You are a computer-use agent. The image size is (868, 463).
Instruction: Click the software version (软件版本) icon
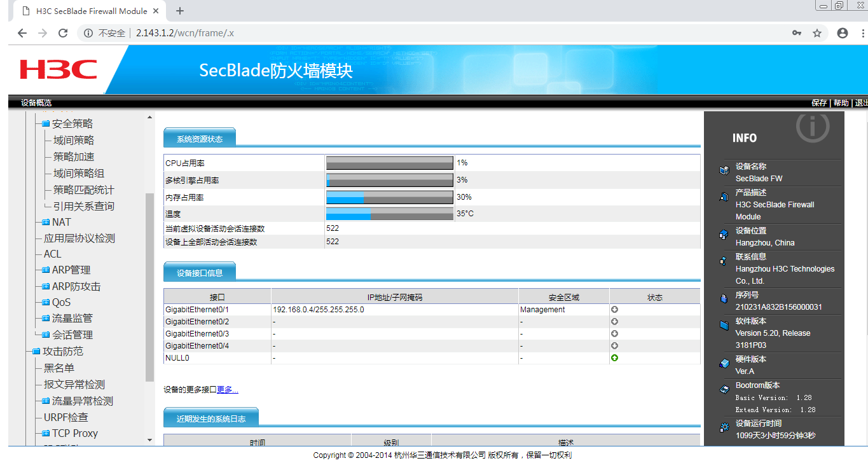[x=724, y=325]
